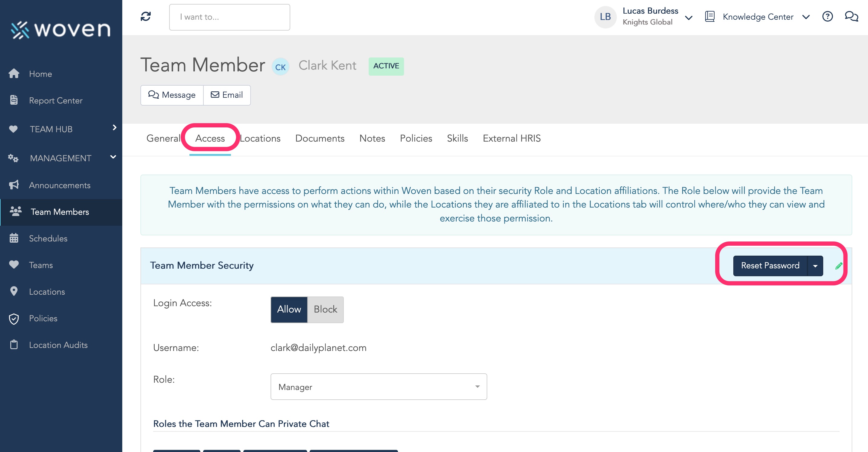The width and height of the screenshot is (868, 452).
Task: Click the LB user avatar
Action: pos(605,17)
